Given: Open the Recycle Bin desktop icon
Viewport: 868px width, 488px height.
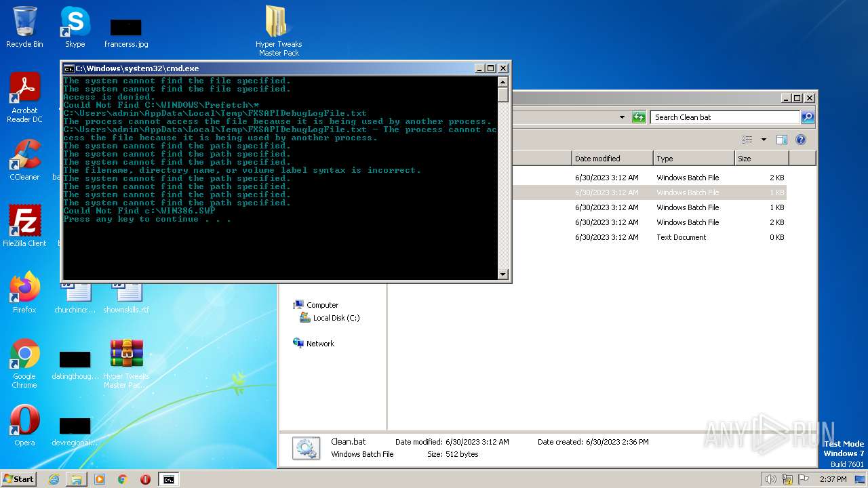Looking at the screenshot, I should click(24, 27).
